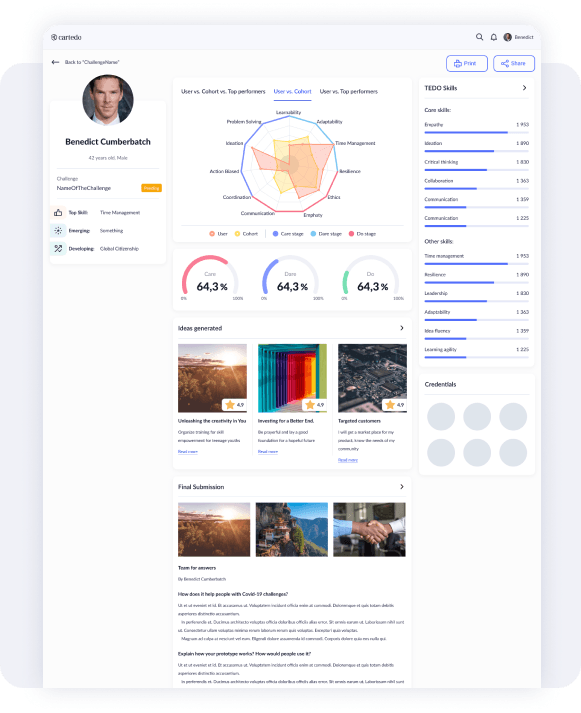Click the Resilience skill progress bar
581x713 pixels.
[x=476, y=282]
